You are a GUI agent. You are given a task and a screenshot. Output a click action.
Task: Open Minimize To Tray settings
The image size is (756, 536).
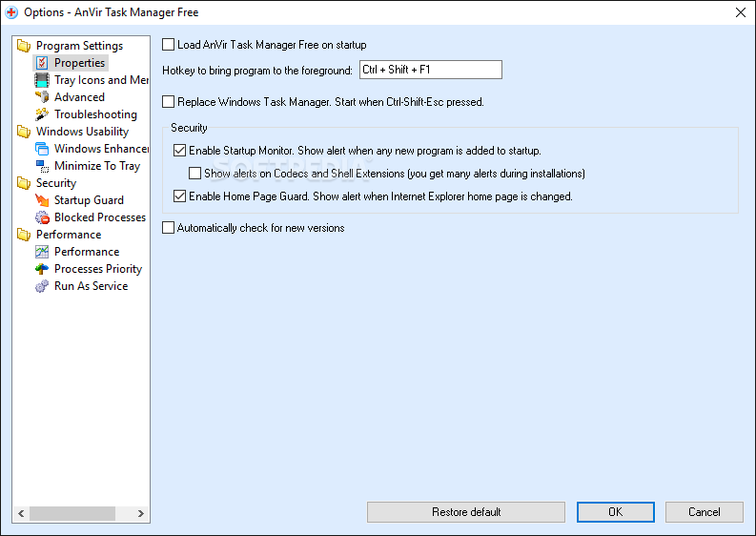(x=97, y=166)
